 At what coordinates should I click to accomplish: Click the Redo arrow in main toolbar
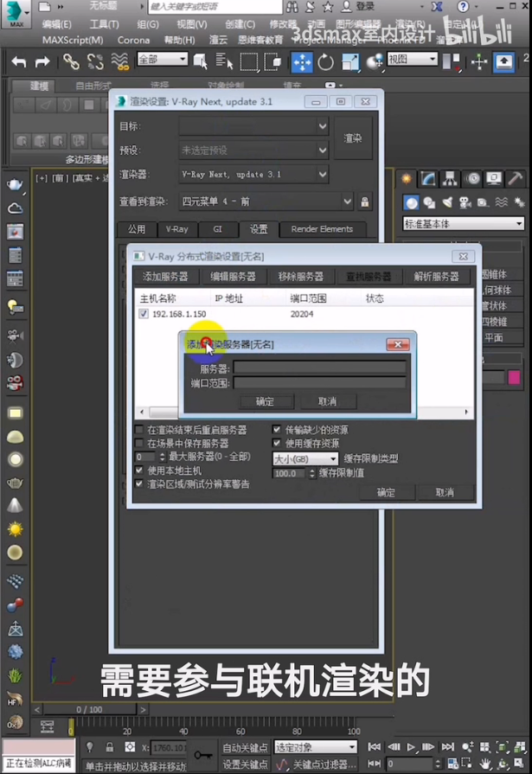[42, 61]
